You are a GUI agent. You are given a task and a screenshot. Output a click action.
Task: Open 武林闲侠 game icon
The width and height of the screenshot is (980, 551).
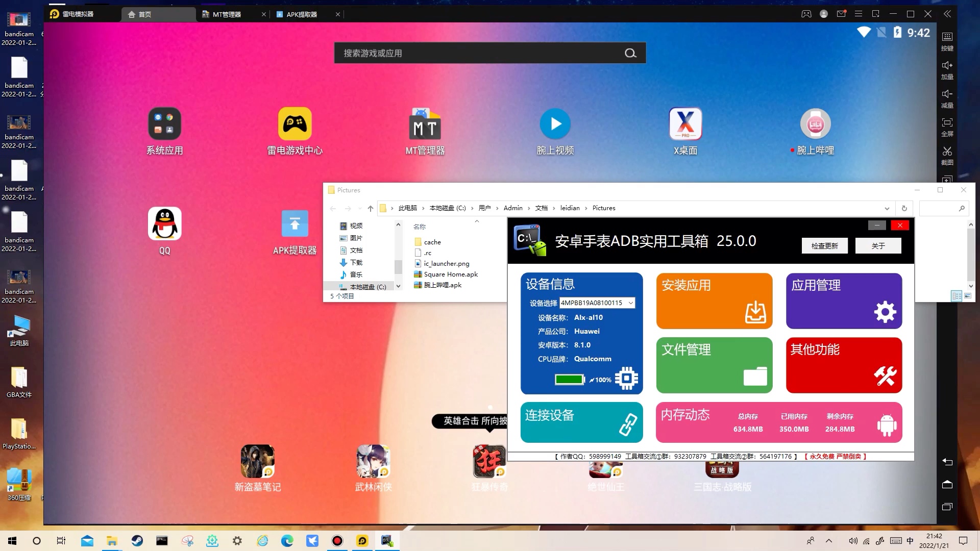(x=373, y=461)
